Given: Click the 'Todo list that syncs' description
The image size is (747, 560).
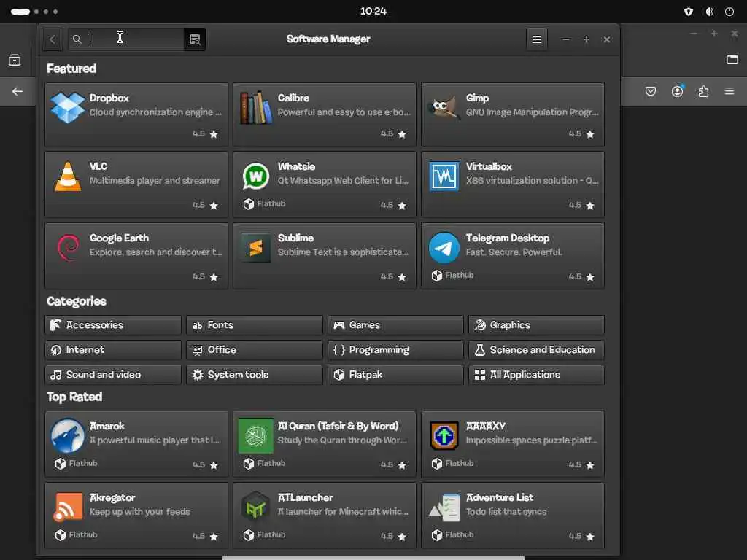Looking at the screenshot, I should 506,511.
